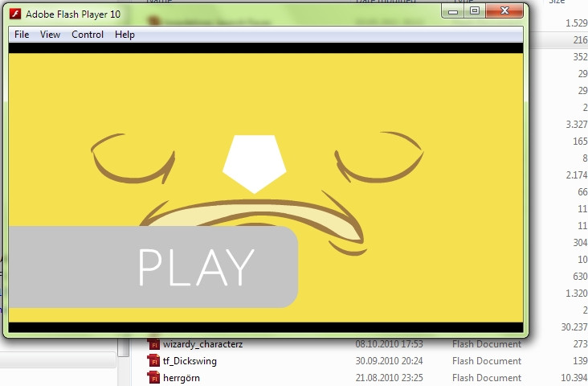Click size value 10.394 in Explorer
The image size is (588, 386).
pyautogui.click(x=574, y=378)
